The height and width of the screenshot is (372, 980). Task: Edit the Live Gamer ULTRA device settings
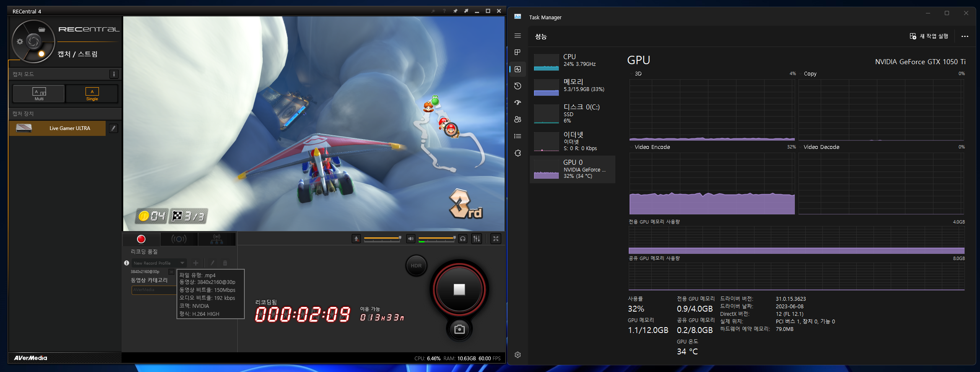pyautogui.click(x=114, y=128)
